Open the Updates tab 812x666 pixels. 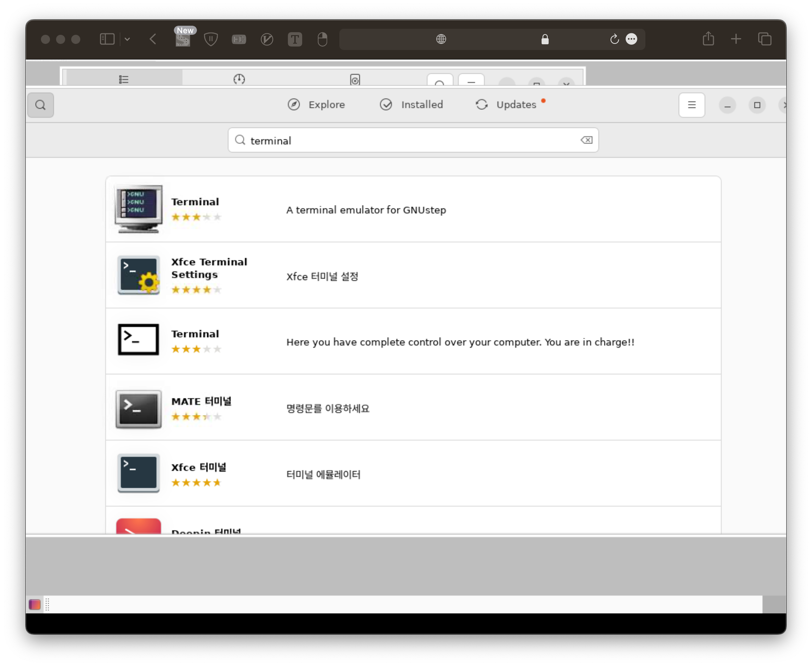pos(506,104)
